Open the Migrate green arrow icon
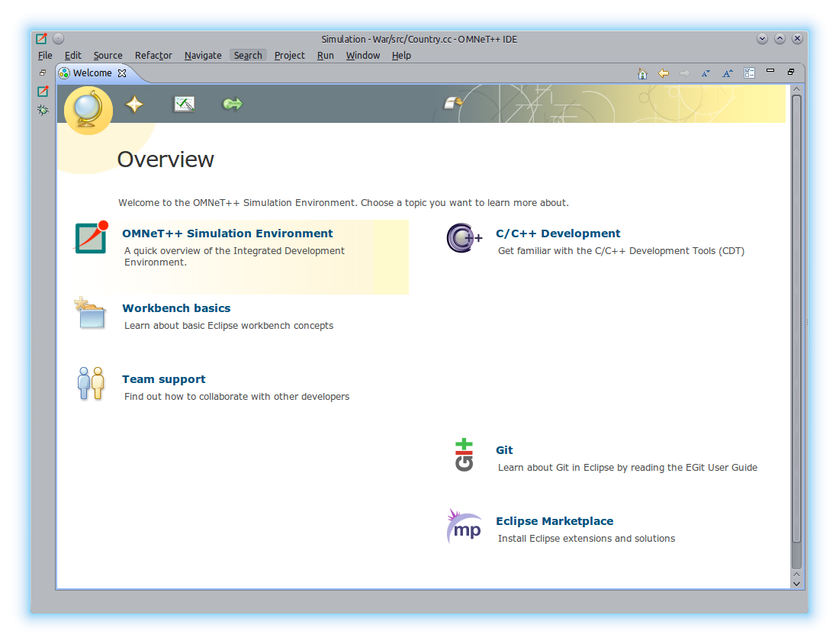Image resolution: width=839 pixels, height=644 pixels. (x=232, y=104)
